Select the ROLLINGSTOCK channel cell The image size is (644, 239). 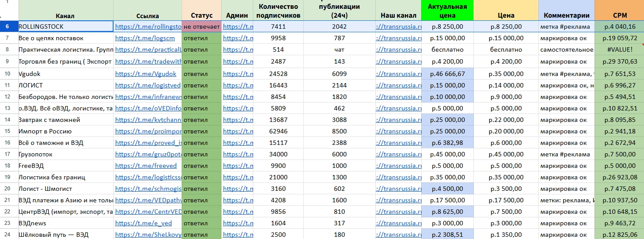point(65,27)
